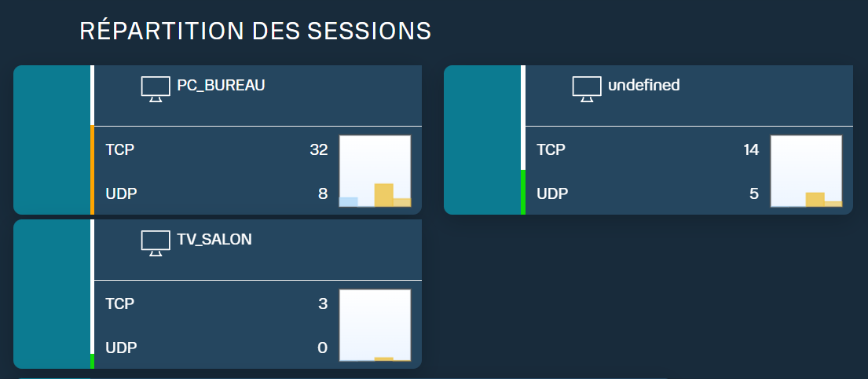This screenshot has height=379, width=868.
Task: Click the teal side panel of PC_BUREAU card
Action: point(52,140)
